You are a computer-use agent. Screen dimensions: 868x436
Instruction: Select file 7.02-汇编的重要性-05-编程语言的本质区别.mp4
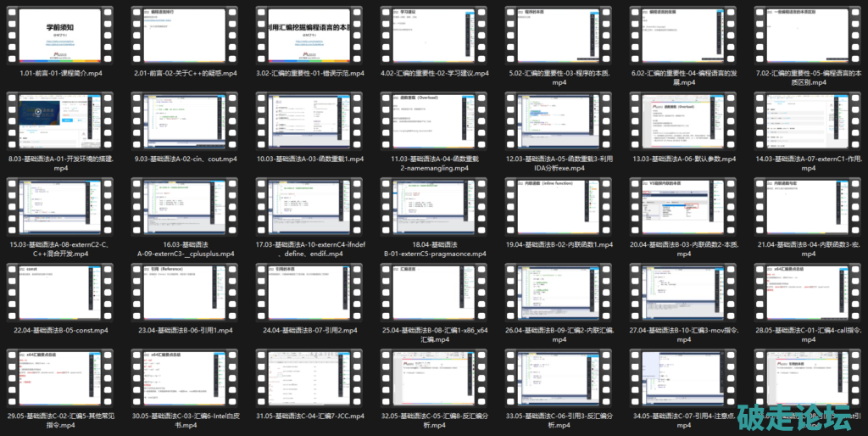click(808, 34)
